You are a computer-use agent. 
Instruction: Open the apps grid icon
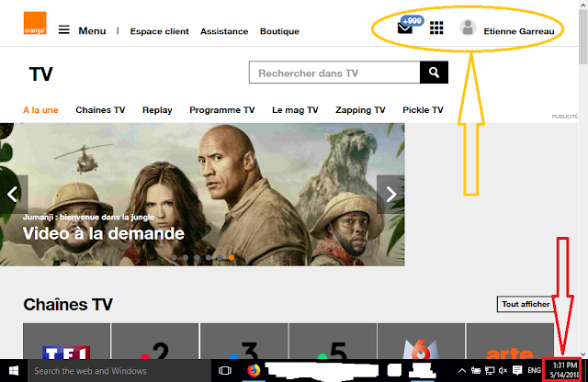[x=436, y=28]
